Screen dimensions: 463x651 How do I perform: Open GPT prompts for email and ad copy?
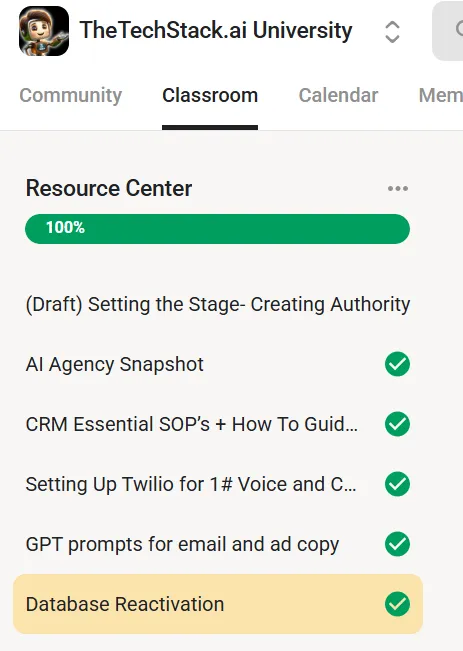218,544
